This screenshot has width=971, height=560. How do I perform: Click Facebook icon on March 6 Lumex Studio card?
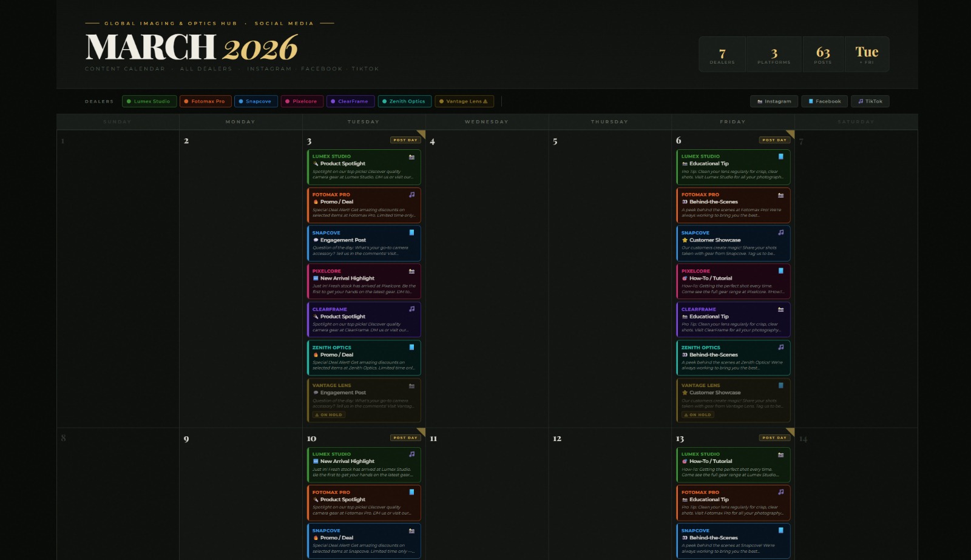click(780, 157)
